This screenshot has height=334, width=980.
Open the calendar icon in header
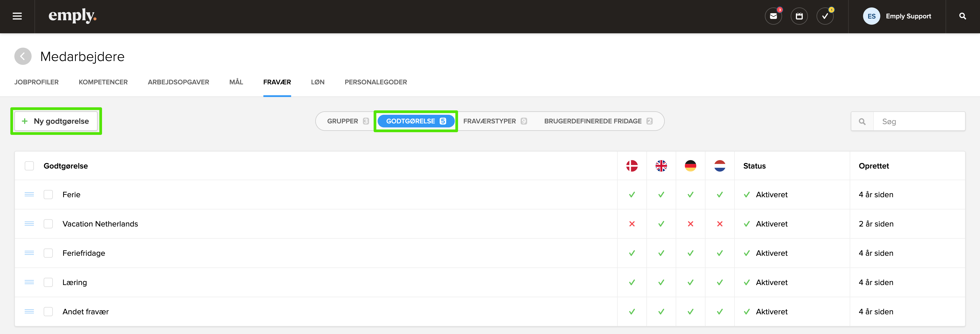tap(799, 16)
